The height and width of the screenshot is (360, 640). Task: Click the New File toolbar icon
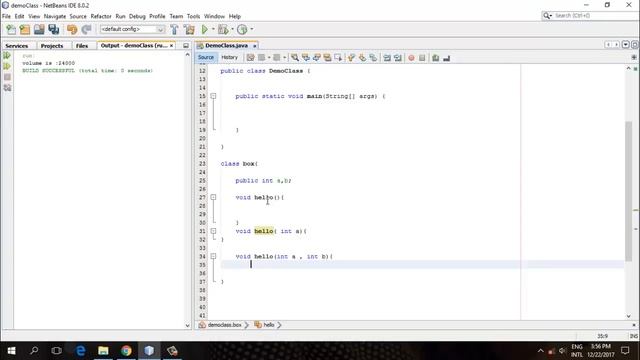(11, 29)
